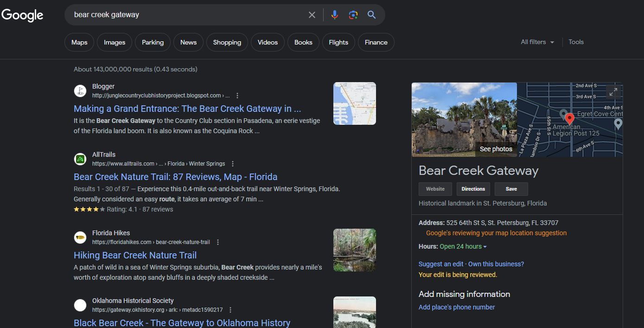This screenshot has height=328, width=644.
Task: Click the 'Add missing information' heading
Action: [464, 294]
